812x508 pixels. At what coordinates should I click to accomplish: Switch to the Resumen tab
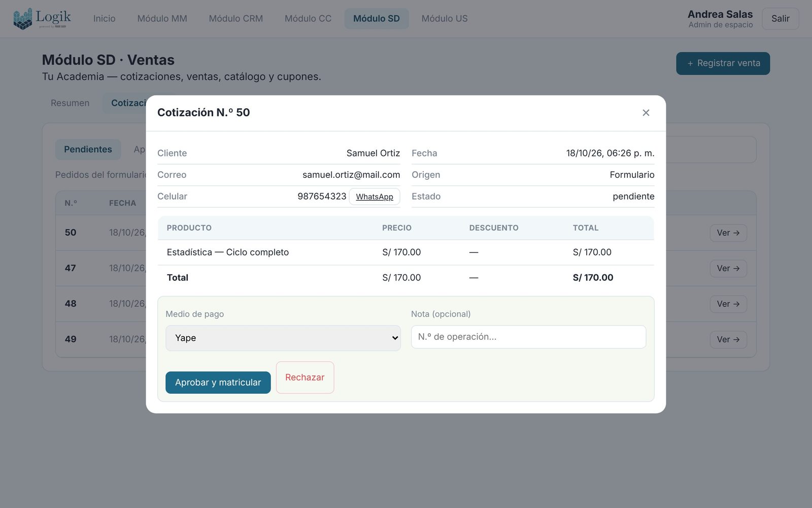pyautogui.click(x=70, y=103)
